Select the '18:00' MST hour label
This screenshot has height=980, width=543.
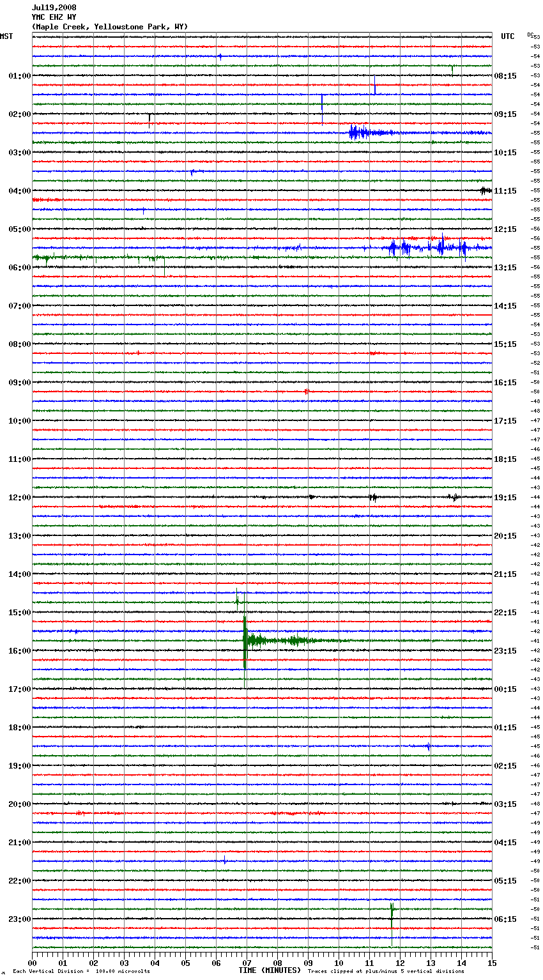(19, 728)
